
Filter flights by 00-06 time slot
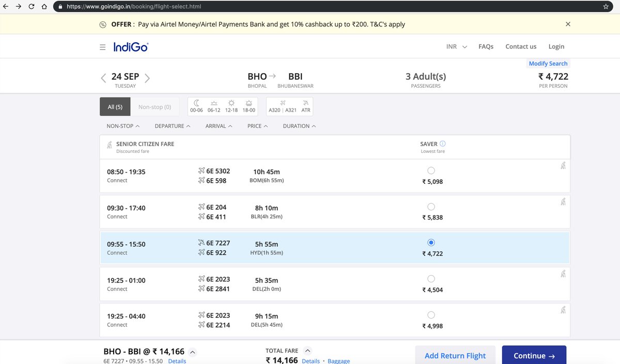[196, 106]
